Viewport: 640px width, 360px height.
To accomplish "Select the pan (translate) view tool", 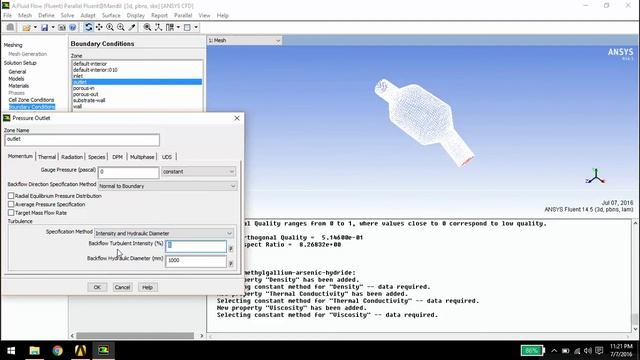I will (x=99, y=27).
